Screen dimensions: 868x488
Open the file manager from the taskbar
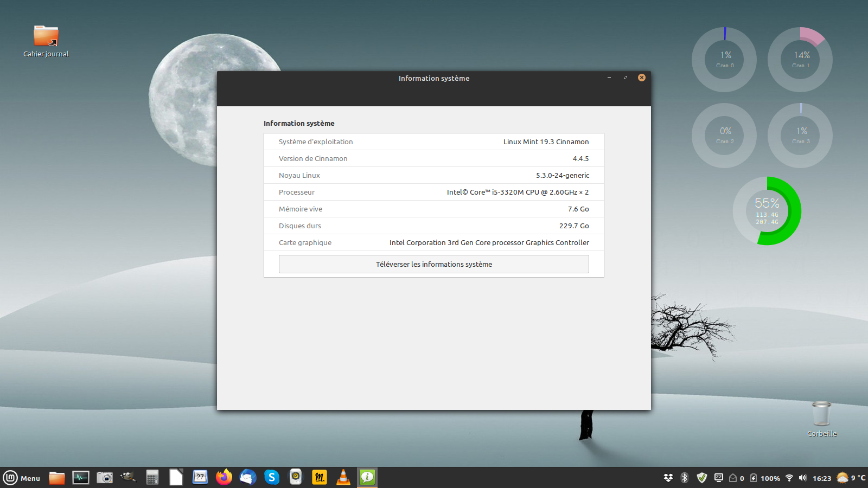coord(57,478)
